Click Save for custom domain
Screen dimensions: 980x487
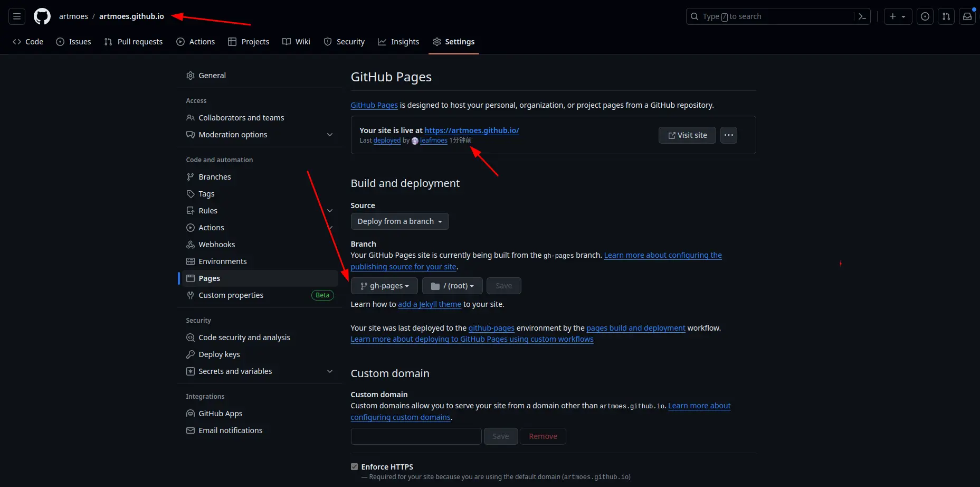(x=501, y=436)
